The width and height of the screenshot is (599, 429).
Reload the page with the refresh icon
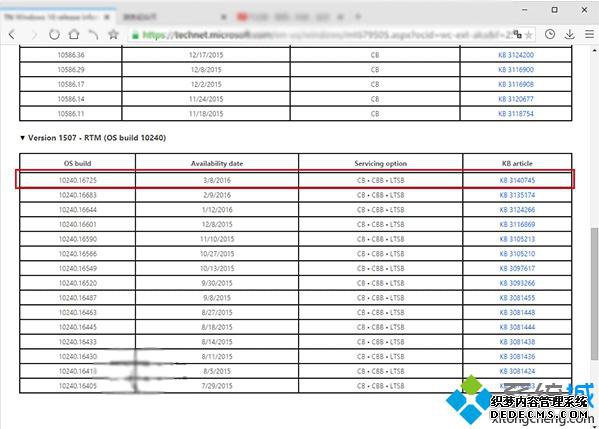[54, 35]
